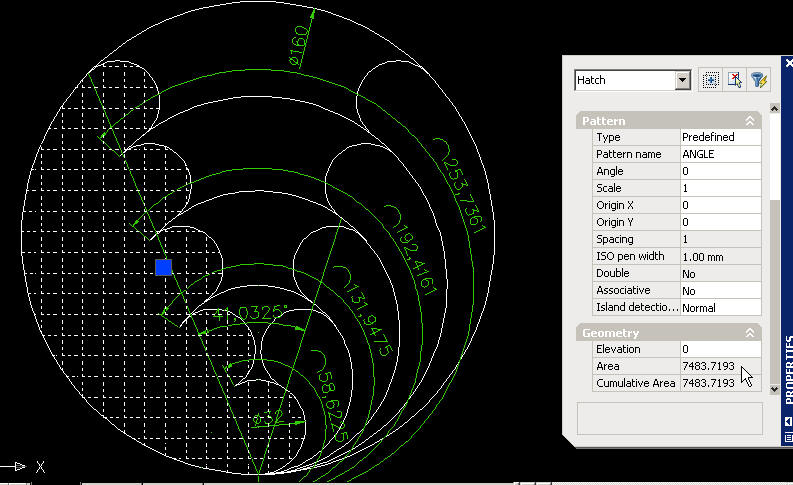Viewport: 793px width, 485px height.
Task: Click the Pattern section header title
Action: pos(603,121)
